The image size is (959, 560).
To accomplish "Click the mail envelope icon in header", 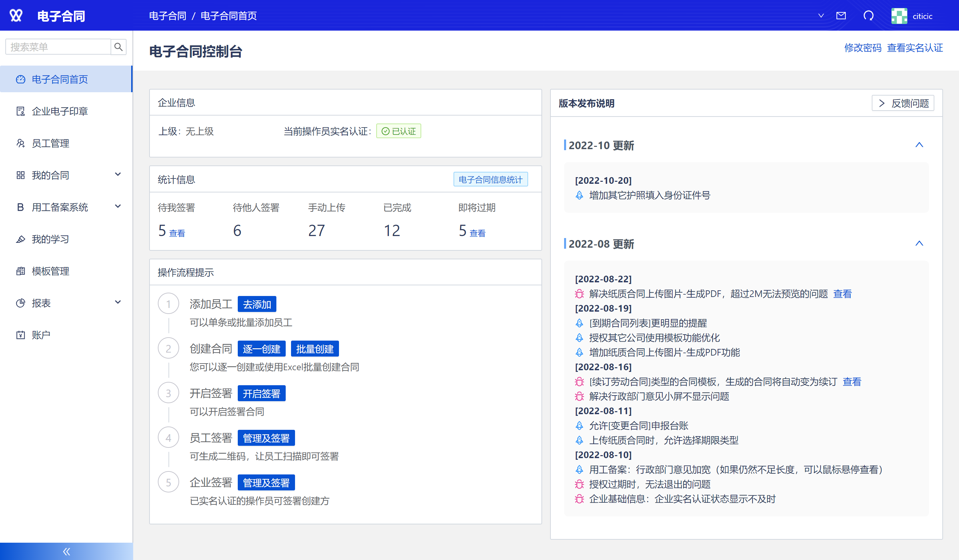I will [x=841, y=16].
